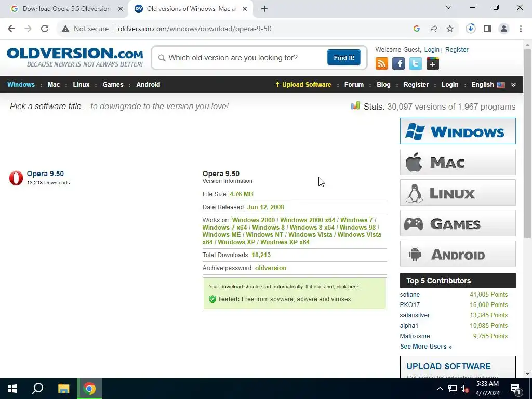Click the Google Plus share icon
Screen dimensions: 532x399
tap(433, 63)
